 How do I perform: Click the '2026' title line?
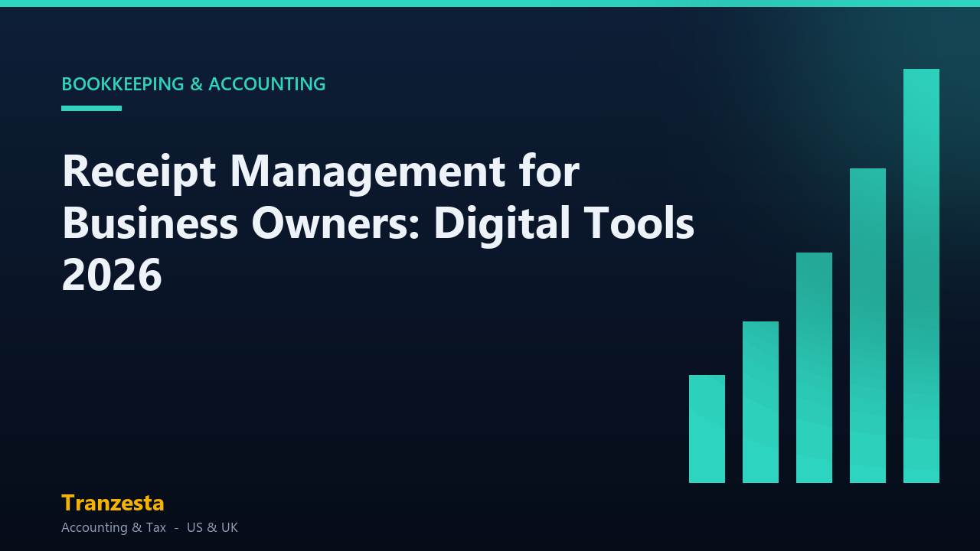(112, 275)
